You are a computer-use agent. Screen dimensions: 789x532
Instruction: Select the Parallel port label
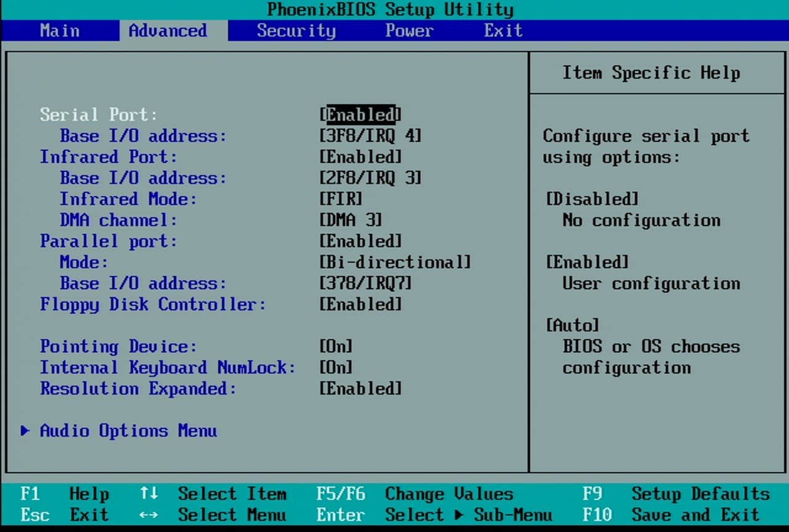(108, 241)
